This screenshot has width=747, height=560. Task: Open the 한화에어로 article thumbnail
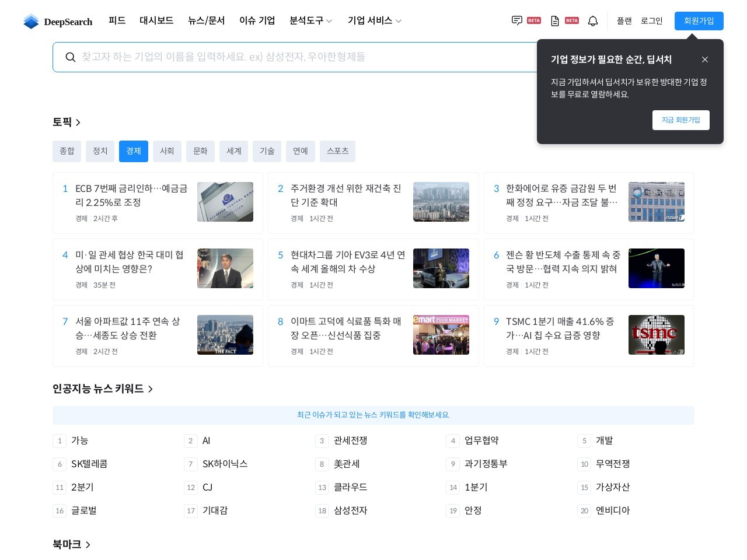(657, 202)
